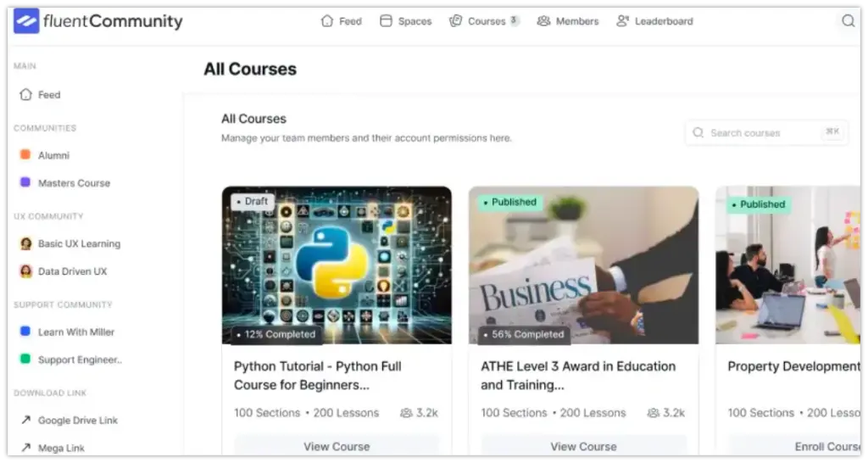Open search using the top-right magnifier icon
This screenshot has width=868, height=463.
coord(848,21)
